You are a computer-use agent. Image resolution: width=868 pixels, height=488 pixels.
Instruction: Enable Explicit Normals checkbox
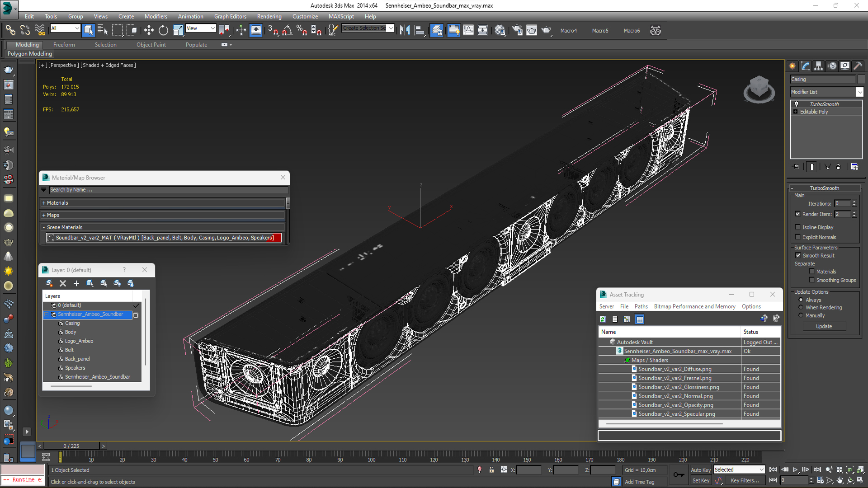coord(797,237)
